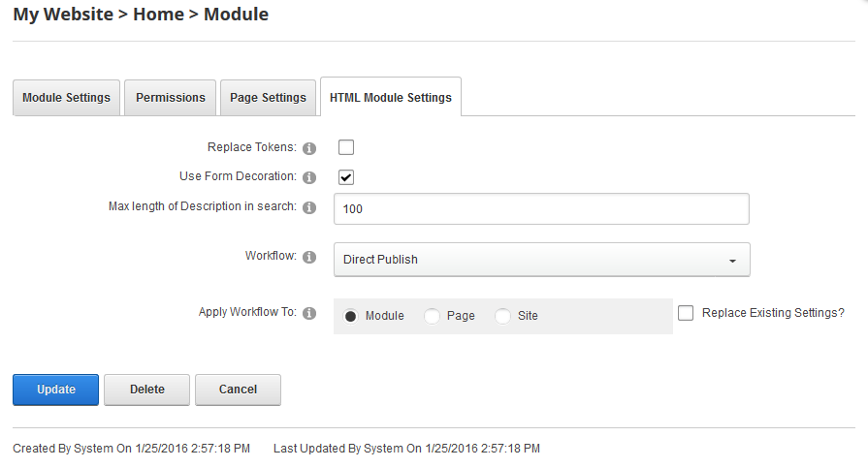Viewport: 868px width, 468px height.
Task: Switch to the Module Settings tab
Action: click(x=66, y=98)
